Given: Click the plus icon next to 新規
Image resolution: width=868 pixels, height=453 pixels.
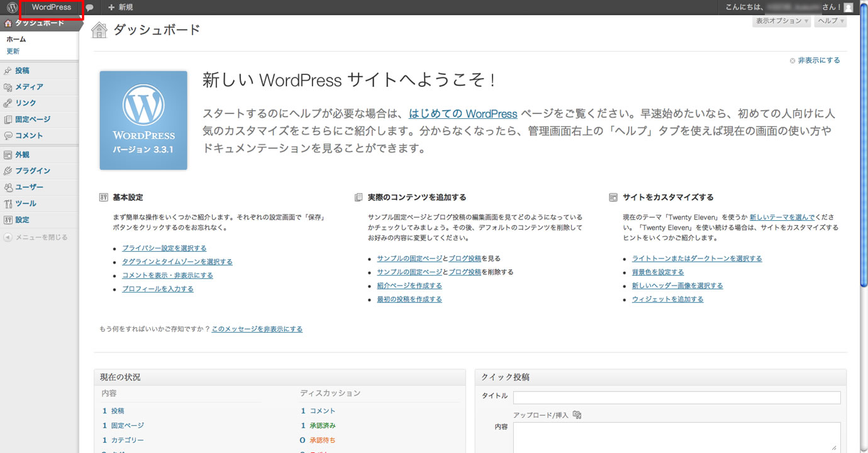Looking at the screenshot, I should 111,8.
